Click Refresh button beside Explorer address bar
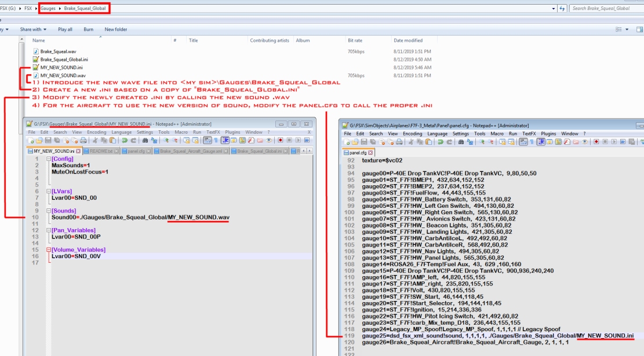Viewport: 644px width, 356px height. click(562, 8)
